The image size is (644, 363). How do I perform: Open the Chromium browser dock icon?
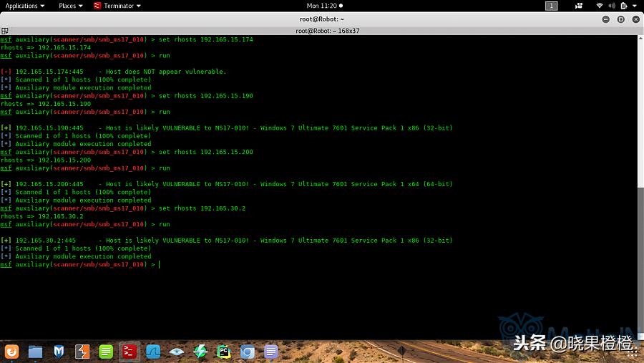248,352
